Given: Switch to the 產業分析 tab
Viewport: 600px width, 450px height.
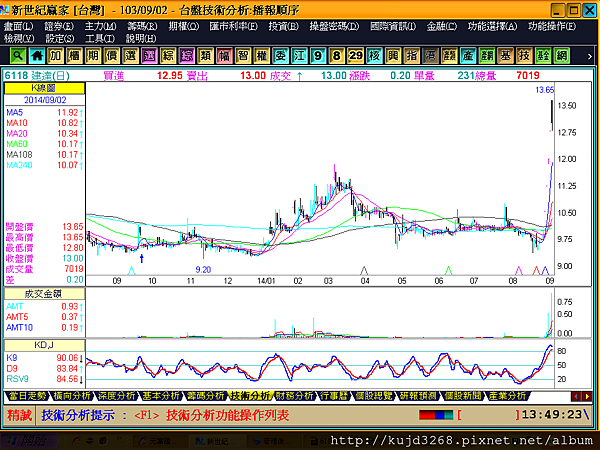Looking at the screenshot, I should 507,396.
